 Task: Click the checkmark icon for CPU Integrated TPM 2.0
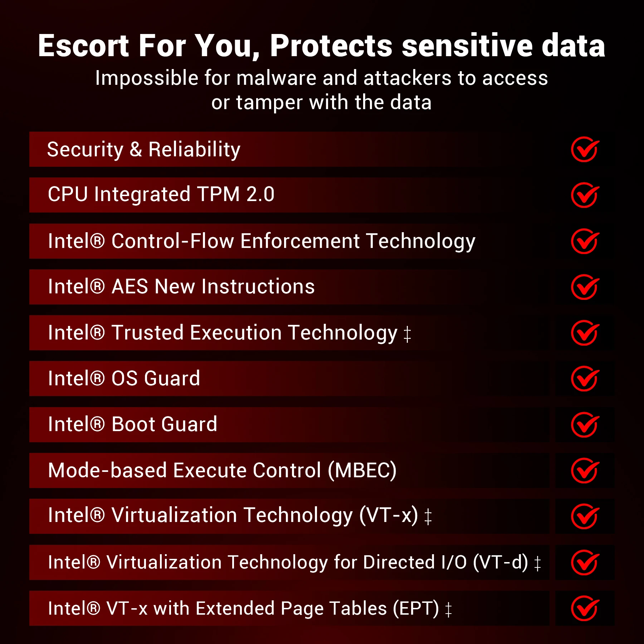[x=584, y=195]
